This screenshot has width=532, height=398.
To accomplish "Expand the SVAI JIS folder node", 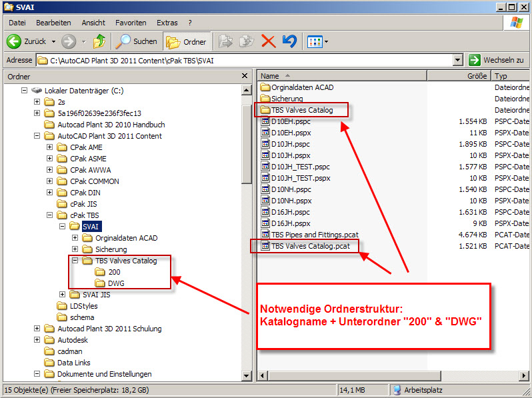I will [62, 295].
